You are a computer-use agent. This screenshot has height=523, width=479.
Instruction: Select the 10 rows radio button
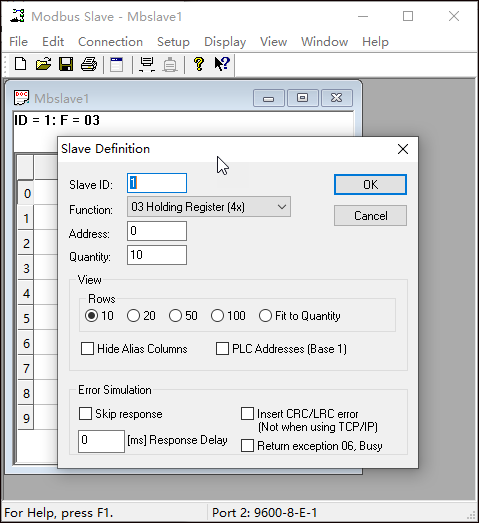(91, 316)
